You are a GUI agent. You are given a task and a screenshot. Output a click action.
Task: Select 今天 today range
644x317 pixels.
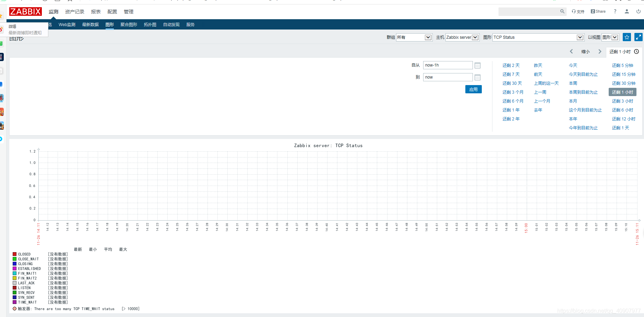(x=573, y=66)
